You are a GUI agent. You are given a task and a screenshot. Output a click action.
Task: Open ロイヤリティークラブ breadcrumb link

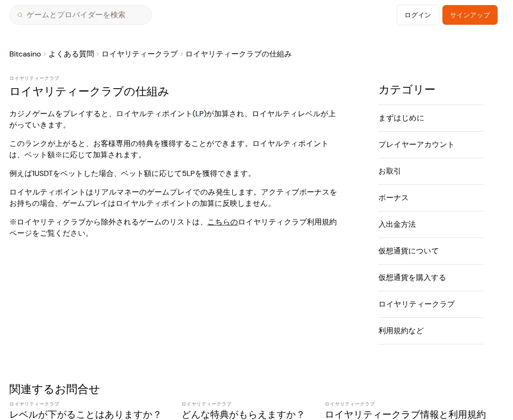point(140,54)
